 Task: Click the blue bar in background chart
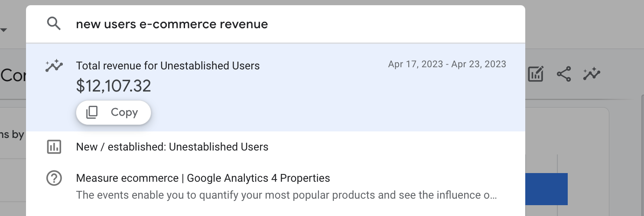point(546,189)
